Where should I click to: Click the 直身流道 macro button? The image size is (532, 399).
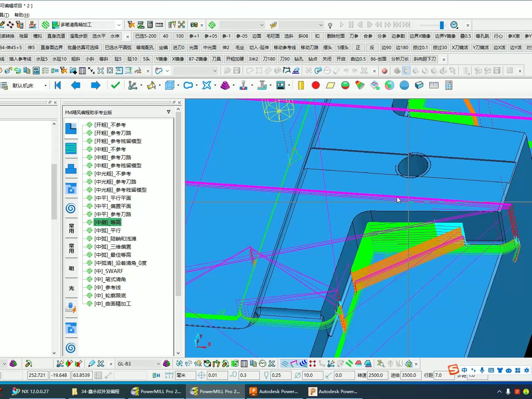point(56,36)
